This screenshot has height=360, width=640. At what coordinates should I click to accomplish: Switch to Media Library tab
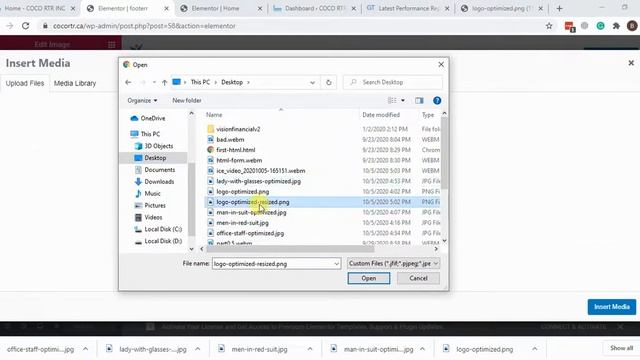(x=75, y=83)
